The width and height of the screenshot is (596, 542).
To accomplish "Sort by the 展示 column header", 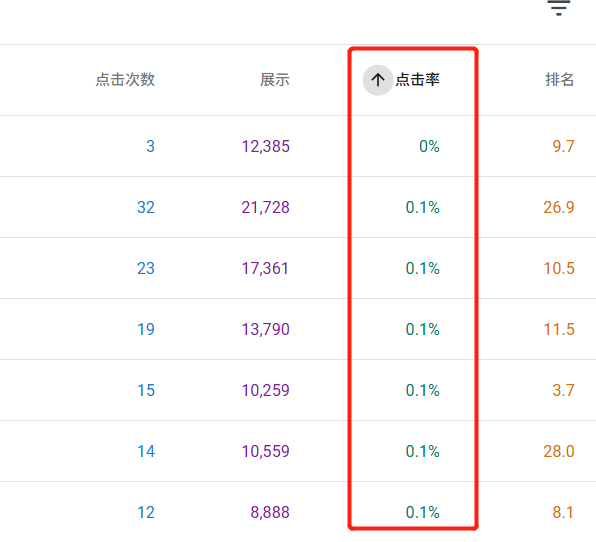I will click(275, 80).
